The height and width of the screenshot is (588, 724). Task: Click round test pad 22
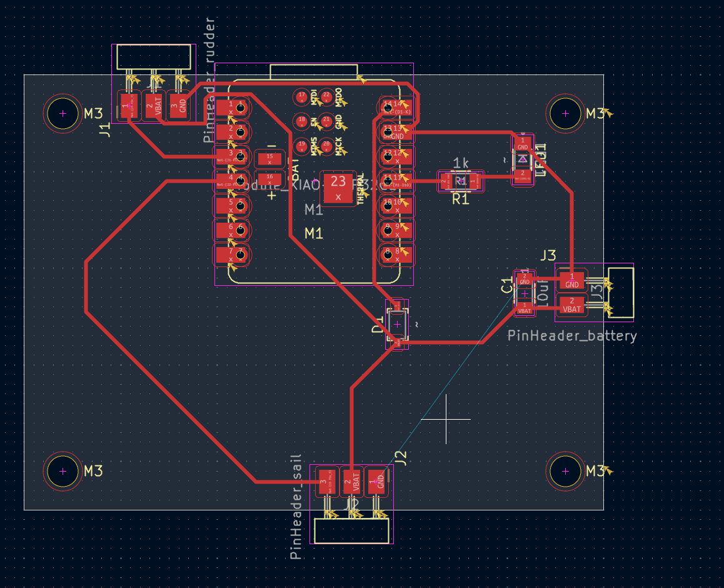pyautogui.click(x=326, y=97)
